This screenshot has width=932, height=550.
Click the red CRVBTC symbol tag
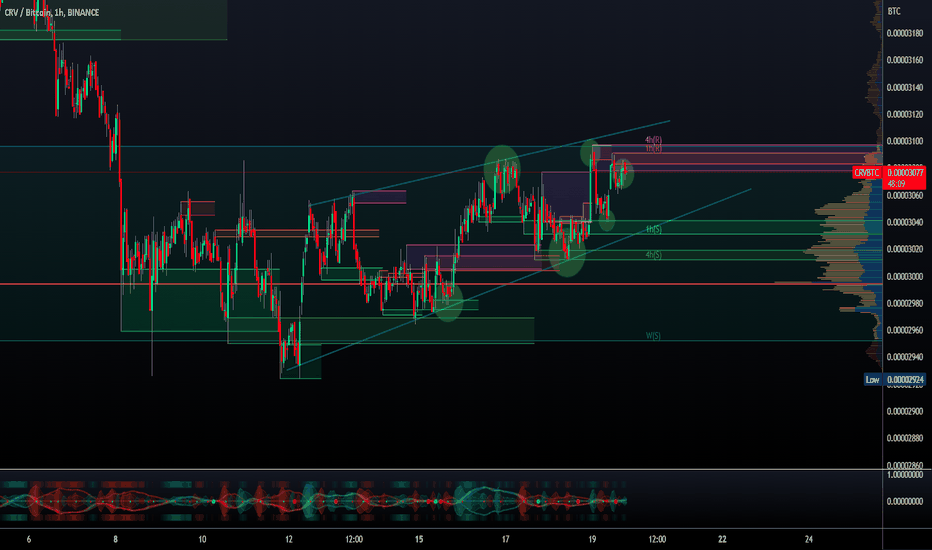866,173
